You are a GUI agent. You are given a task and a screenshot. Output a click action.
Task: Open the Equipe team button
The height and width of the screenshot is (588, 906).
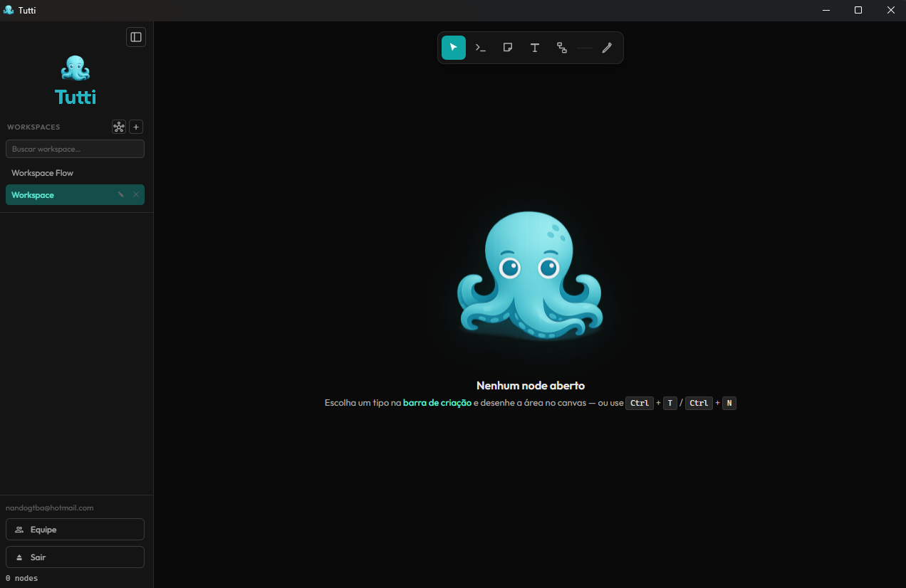(75, 530)
